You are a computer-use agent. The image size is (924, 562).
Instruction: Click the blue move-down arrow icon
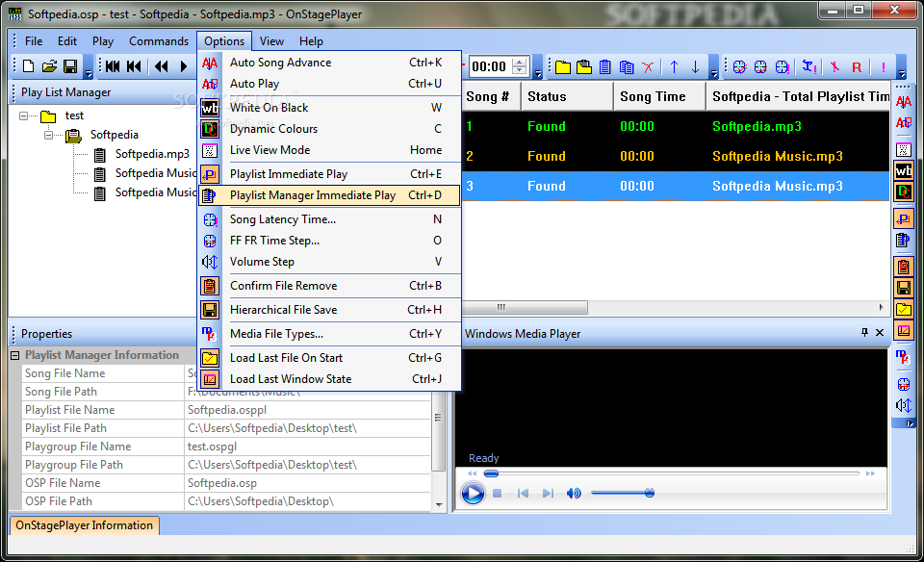click(x=695, y=67)
